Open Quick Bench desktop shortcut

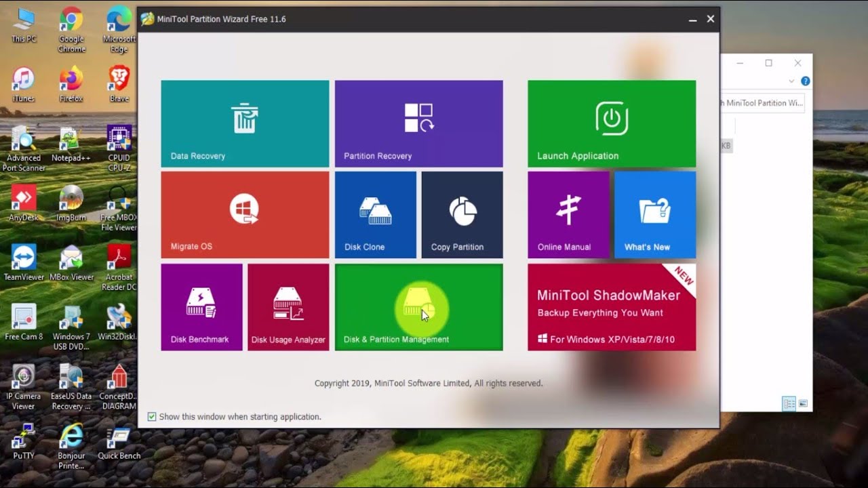(119, 442)
